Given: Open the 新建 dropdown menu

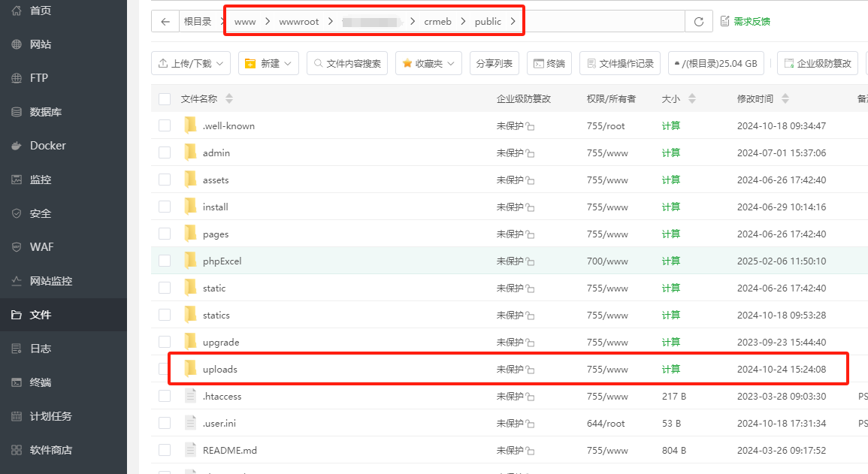Looking at the screenshot, I should tap(268, 64).
